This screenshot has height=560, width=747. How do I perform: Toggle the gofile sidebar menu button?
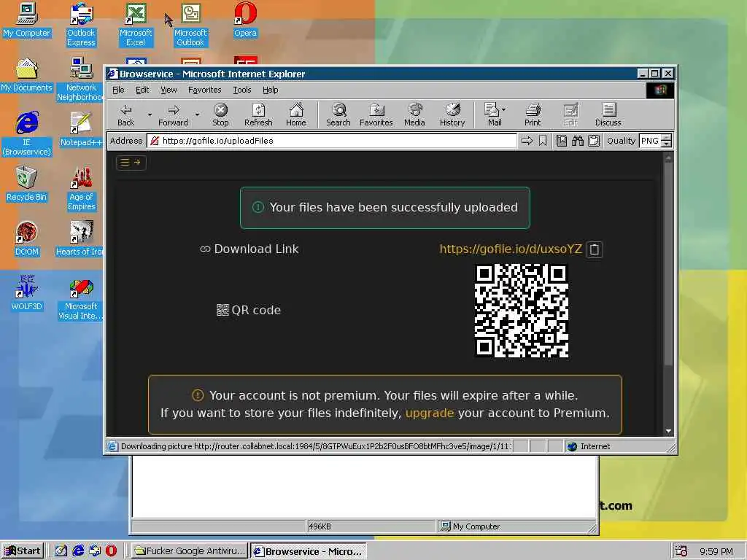coord(131,163)
